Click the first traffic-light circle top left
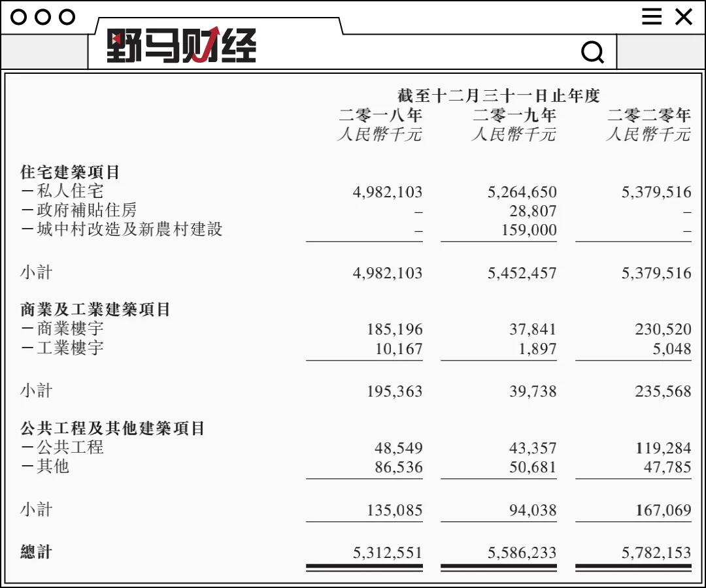The width and height of the screenshot is (706, 588). click(20, 17)
